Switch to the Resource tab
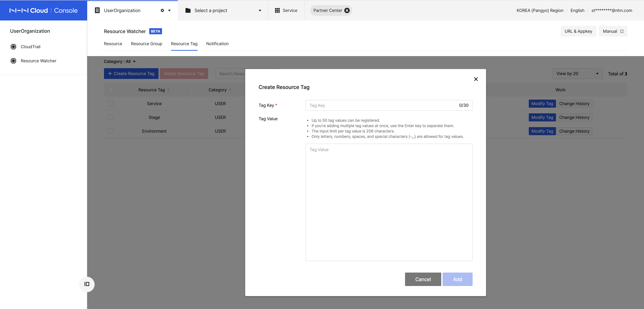Viewport: 644px width, 309px height. click(113, 44)
